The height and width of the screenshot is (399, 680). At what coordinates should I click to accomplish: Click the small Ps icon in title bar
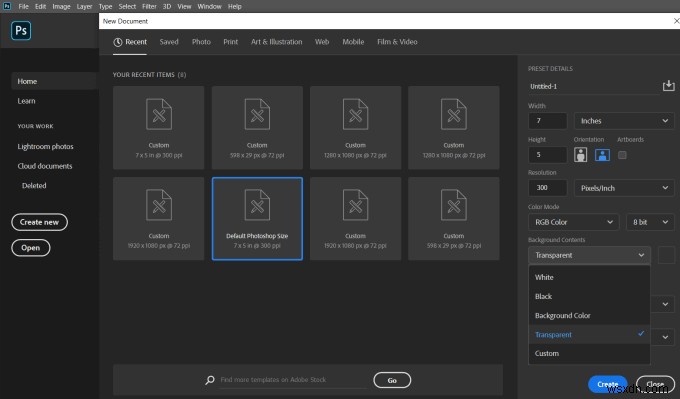tap(7, 6)
